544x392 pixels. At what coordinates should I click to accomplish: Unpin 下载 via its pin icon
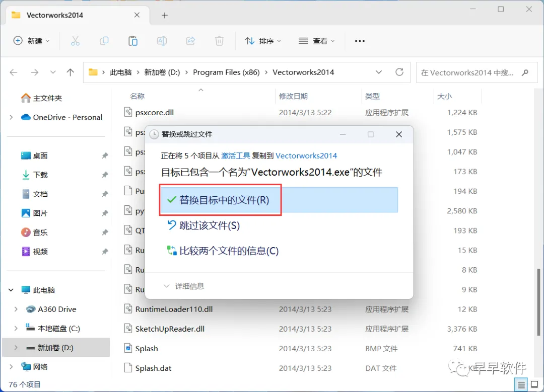pyautogui.click(x=105, y=175)
